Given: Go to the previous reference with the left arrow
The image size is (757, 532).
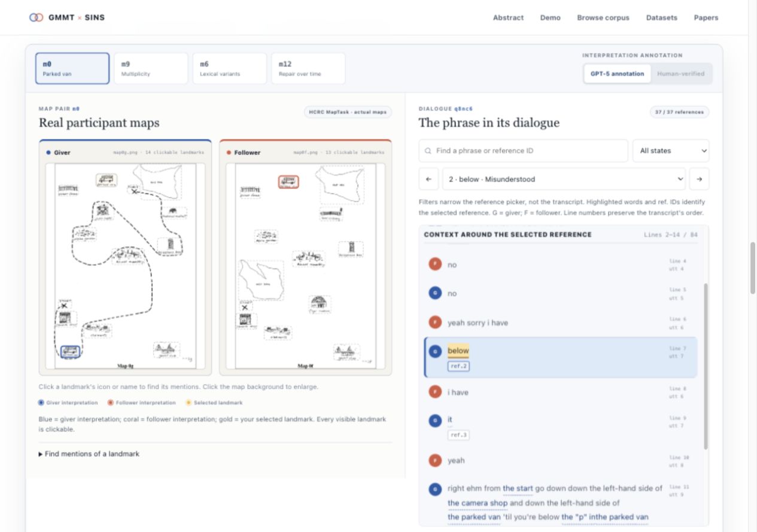Looking at the screenshot, I should click(x=428, y=179).
